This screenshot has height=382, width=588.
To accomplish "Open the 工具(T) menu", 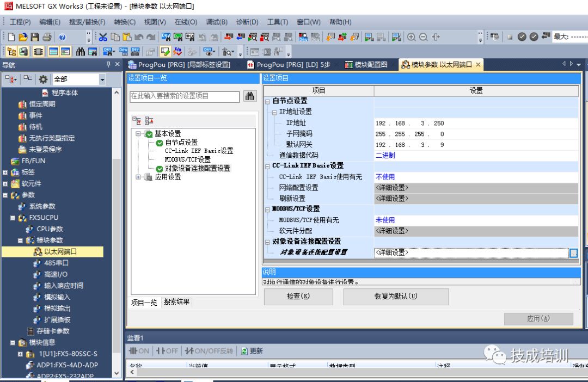I will coord(278,22).
